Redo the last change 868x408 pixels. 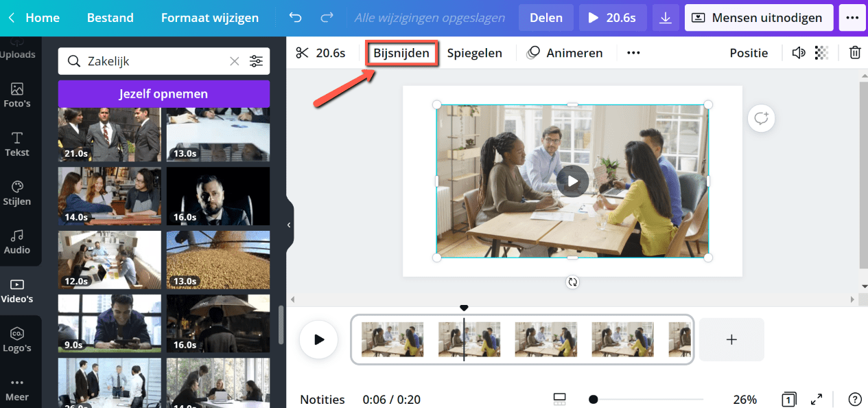point(327,18)
